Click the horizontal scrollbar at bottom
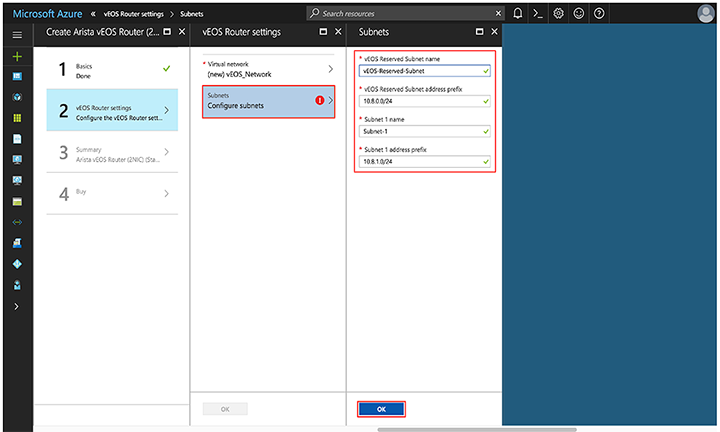This screenshot has width=720, height=432. click(x=477, y=430)
